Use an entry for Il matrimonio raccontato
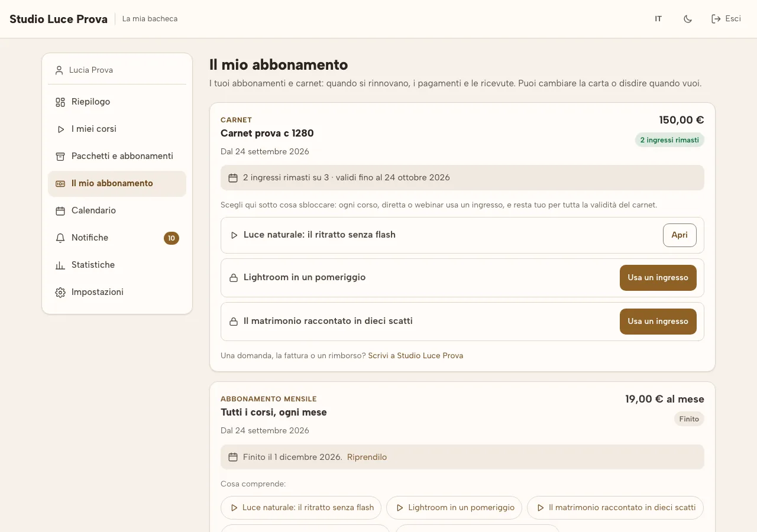 click(x=658, y=321)
